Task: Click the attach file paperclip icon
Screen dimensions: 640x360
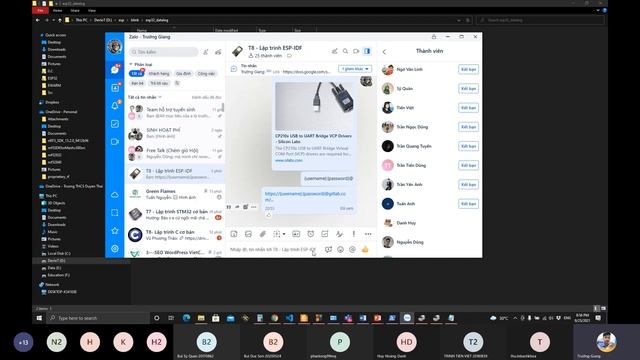Action: (263, 234)
